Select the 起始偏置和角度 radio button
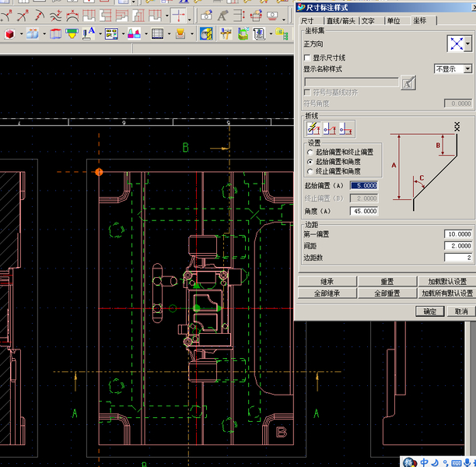 point(310,162)
